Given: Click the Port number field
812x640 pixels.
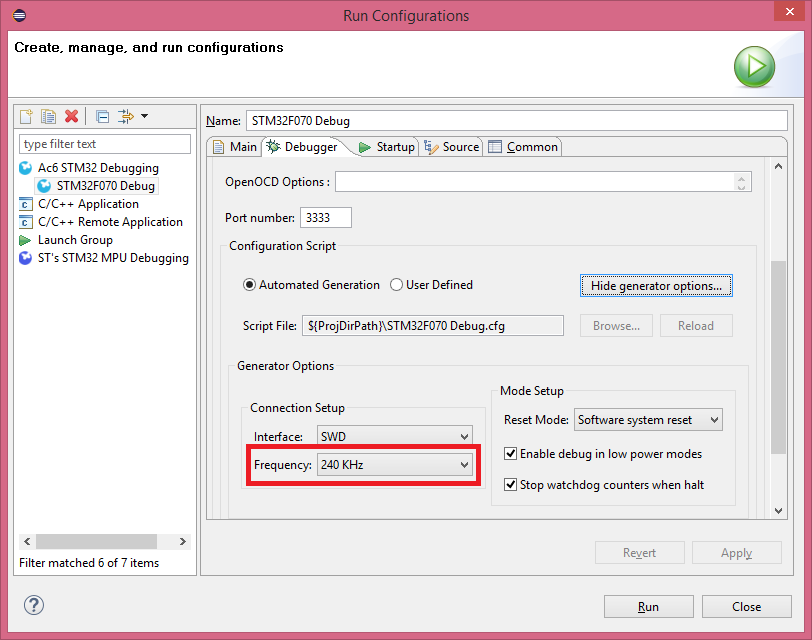Looking at the screenshot, I should (325, 217).
